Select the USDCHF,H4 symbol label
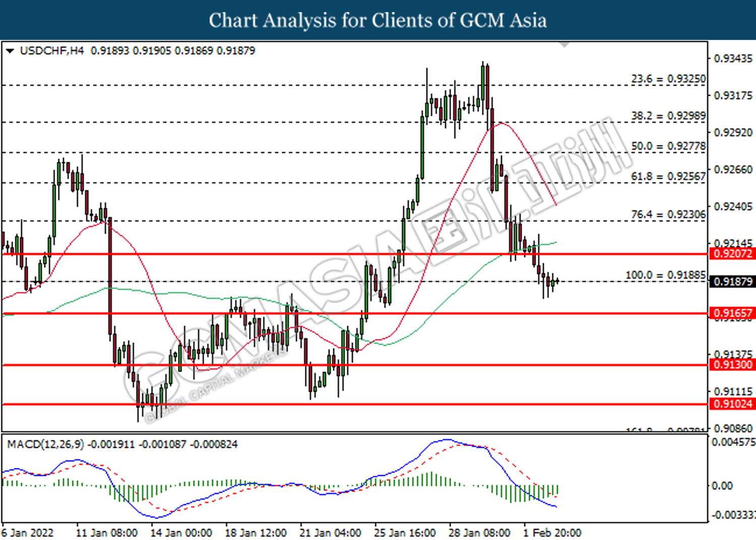756x540 pixels. (x=52, y=51)
